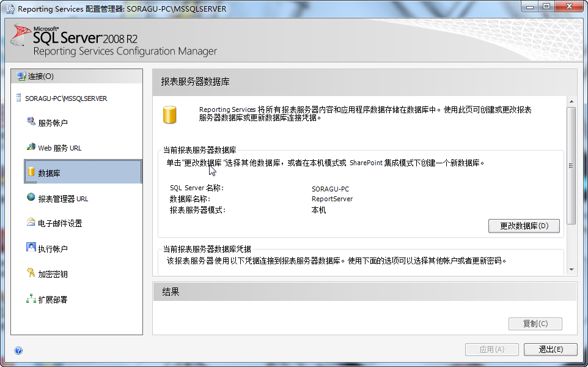588x367 pixels.
Task: Click the 当前报表服务器数据库 group title
Action: click(199, 150)
